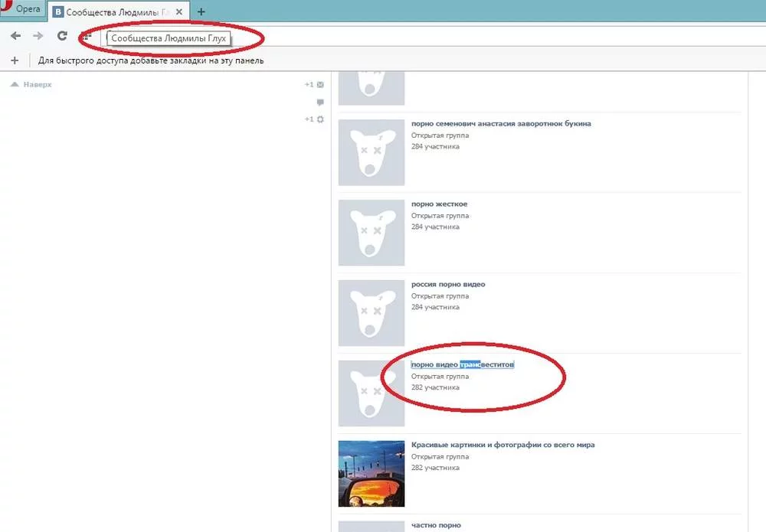Click the forward navigation arrow

pyautogui.click(x=38, y=36)
